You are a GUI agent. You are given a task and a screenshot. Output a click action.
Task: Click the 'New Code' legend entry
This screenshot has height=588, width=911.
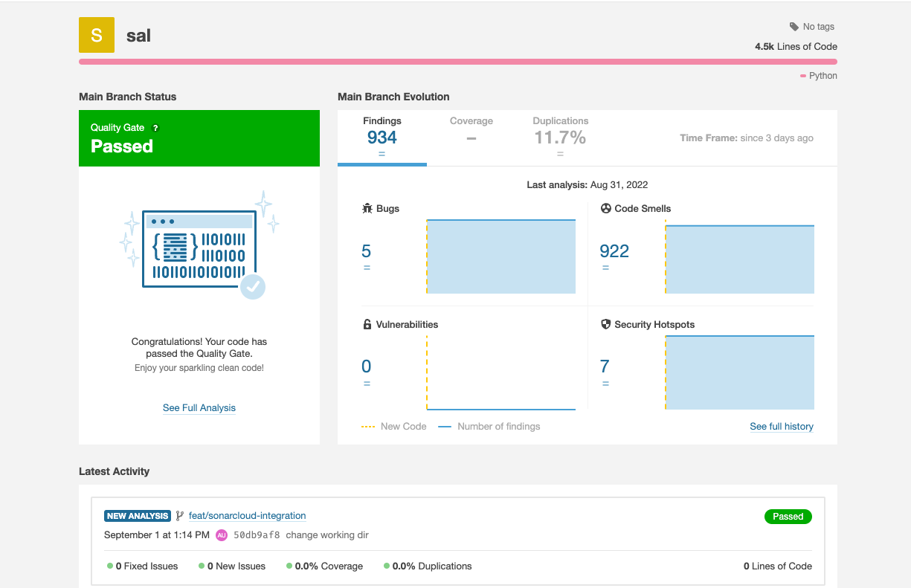click(x=394, y=427)
